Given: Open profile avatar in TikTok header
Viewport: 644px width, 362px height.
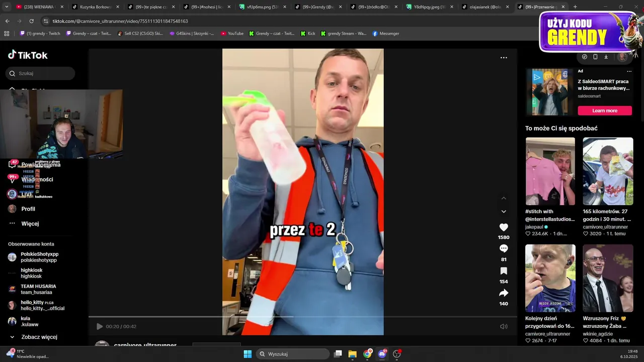Looking at the screenshot, I should (x=622, y=57).
